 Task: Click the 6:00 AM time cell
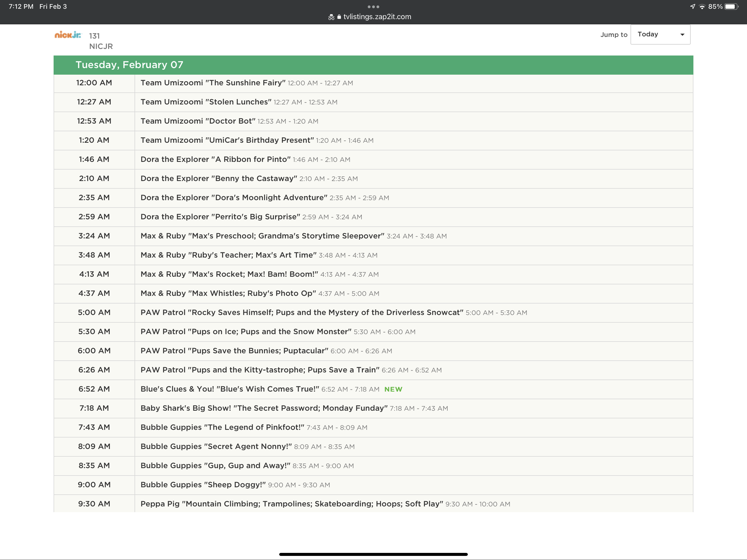click(94, 351)
